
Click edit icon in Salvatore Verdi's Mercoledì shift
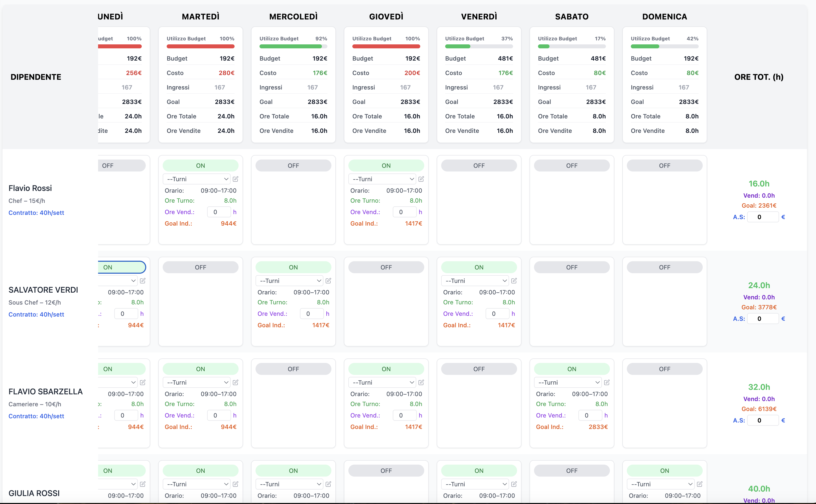coord(328,281)
